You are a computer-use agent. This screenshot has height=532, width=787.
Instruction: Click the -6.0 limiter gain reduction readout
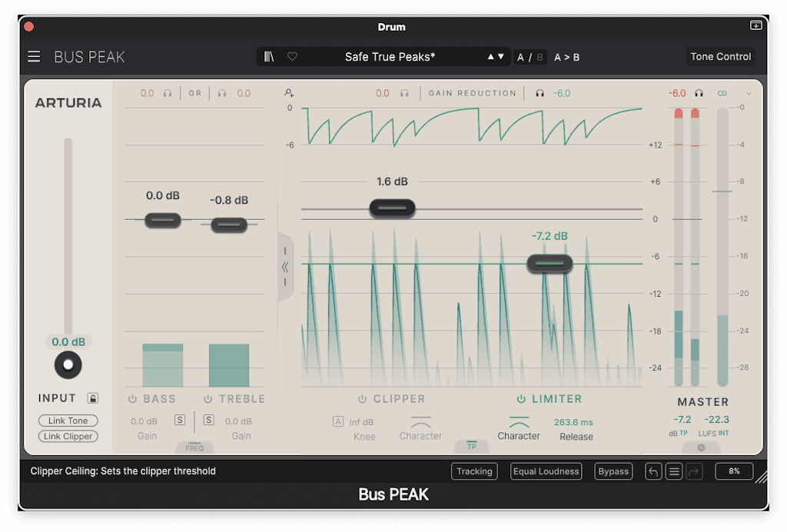pyautogui.click(x=562, y=93)
